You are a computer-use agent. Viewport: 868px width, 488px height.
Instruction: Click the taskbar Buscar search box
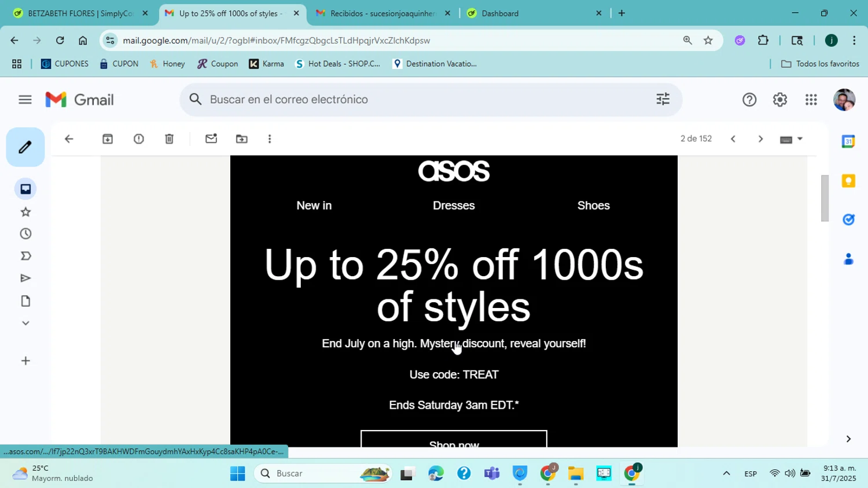tap(322, 474)
